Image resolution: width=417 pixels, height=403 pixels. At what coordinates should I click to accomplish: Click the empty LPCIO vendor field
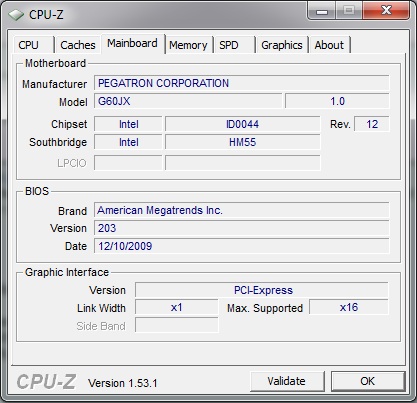tap(128, 163)
